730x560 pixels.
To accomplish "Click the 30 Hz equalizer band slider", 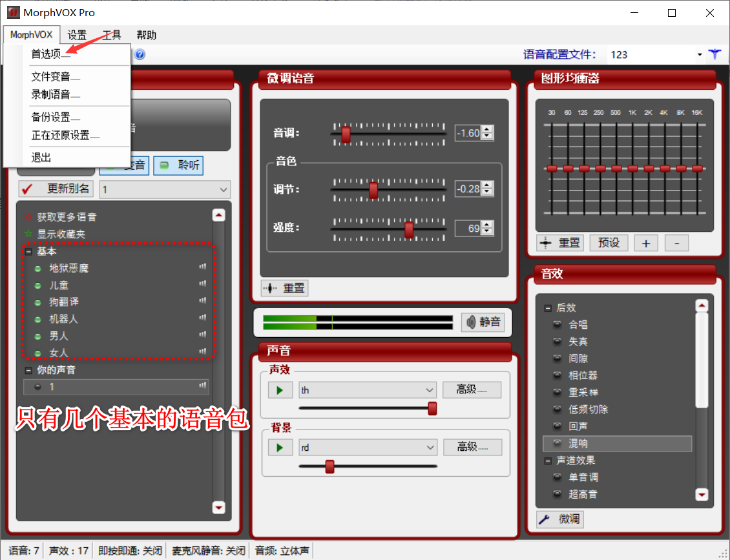I will pos(552,169).
